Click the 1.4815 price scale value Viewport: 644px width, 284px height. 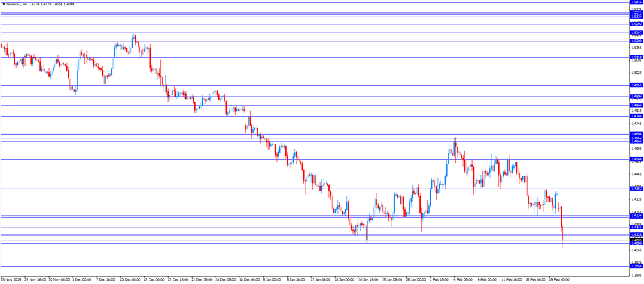point(637,111)
